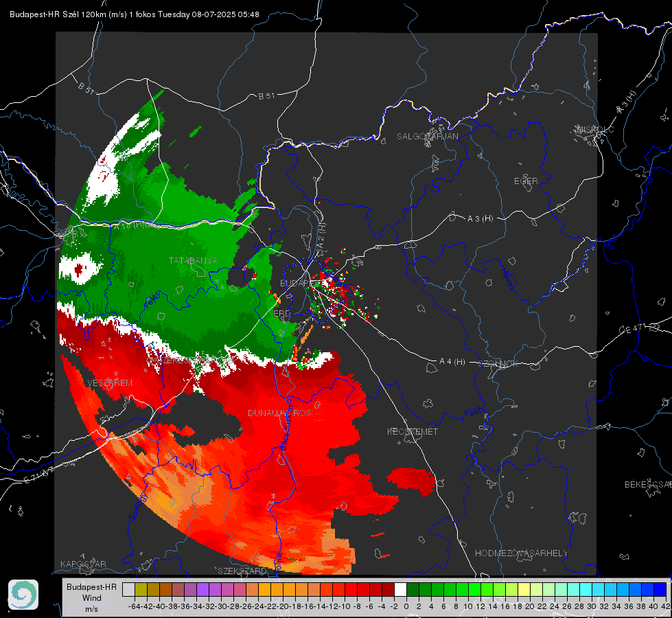Select the KECSKEMÉT city label
Screen dimensions: 672x618
413,431
